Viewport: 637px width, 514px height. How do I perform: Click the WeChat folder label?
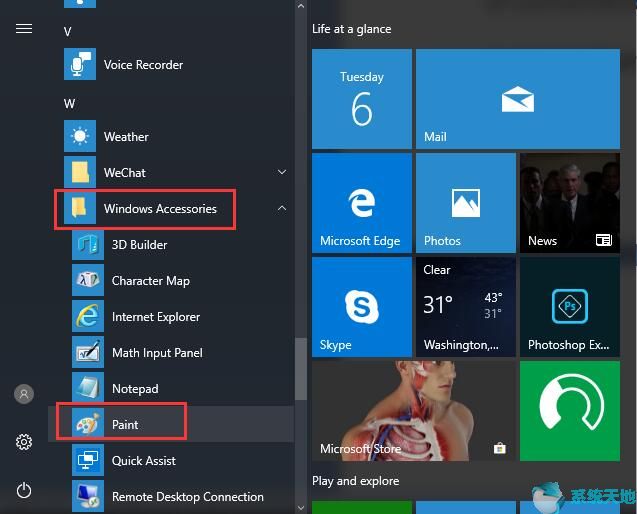(x=125, y=173)
